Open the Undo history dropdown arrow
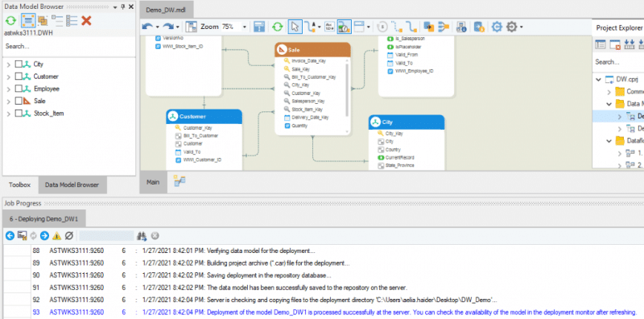Image resolution: width=644 pixels, height=319 pixels. [158, 27]
